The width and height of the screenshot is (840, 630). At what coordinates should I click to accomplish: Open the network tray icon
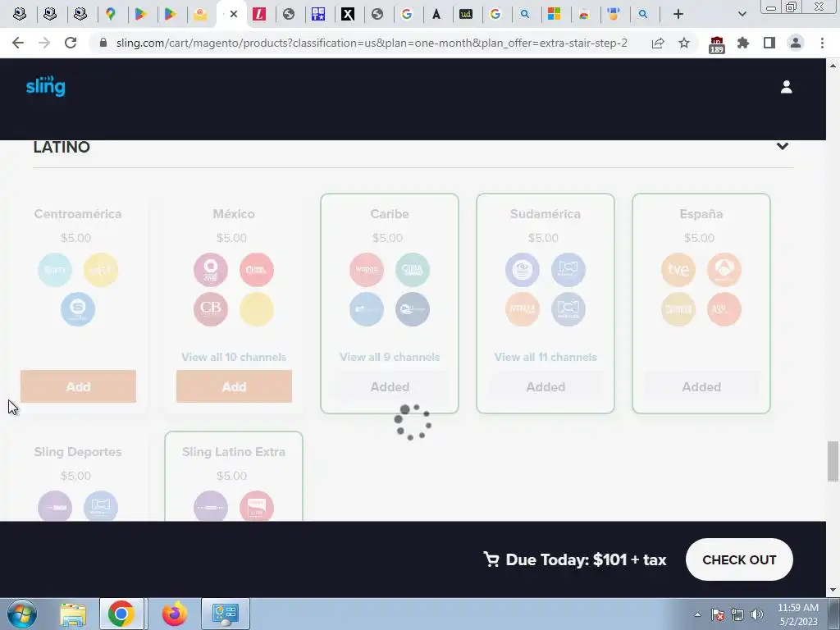coord(737,615)
